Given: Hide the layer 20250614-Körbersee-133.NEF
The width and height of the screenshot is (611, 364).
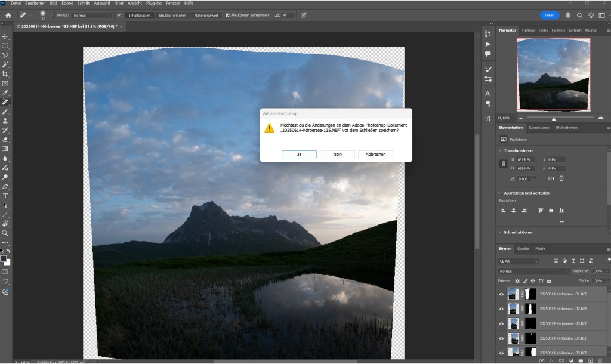Looking at the screenshot, I should click(x=502, y=323).
